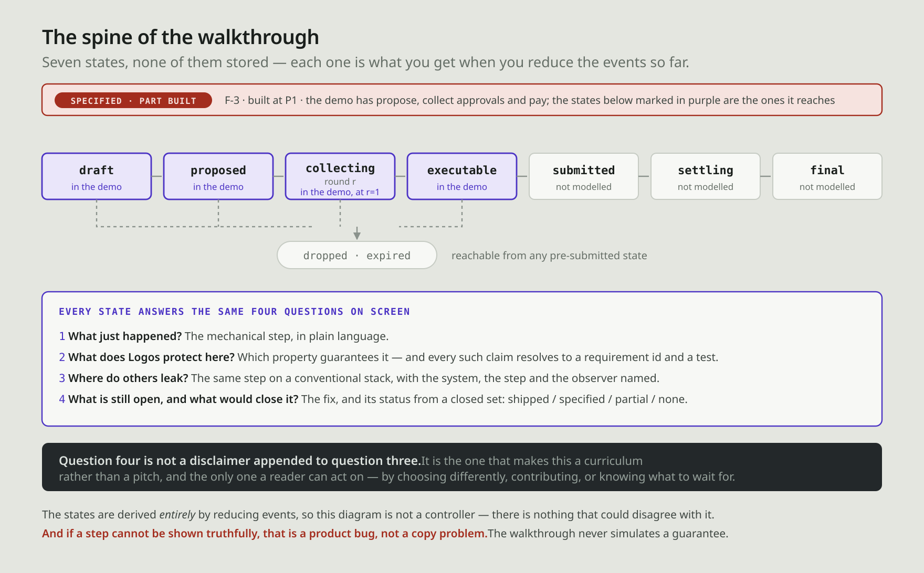Image resolution: width=924 pixels, height=573 pixels.
Task: Click the dropped · expired pill
Action: click(357, 255)
